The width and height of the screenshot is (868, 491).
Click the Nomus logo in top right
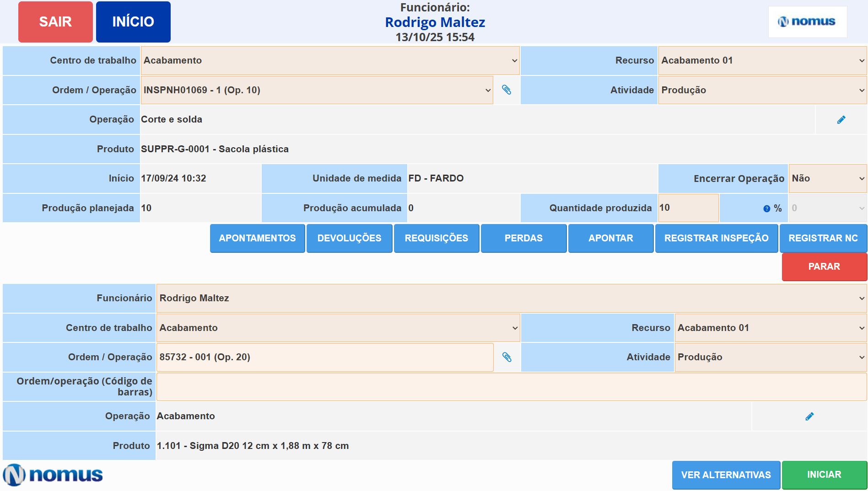click(807, 21)
